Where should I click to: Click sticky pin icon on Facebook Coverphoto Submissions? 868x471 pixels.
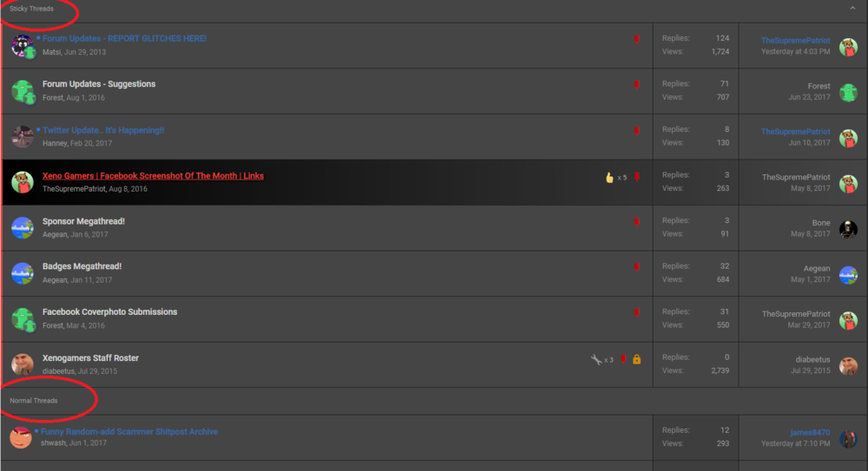point(636,313)
